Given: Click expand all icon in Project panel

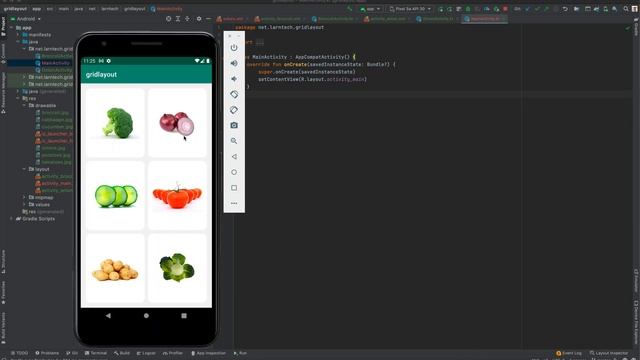Looking at the screenshot, I should click(x=178, y=19).
